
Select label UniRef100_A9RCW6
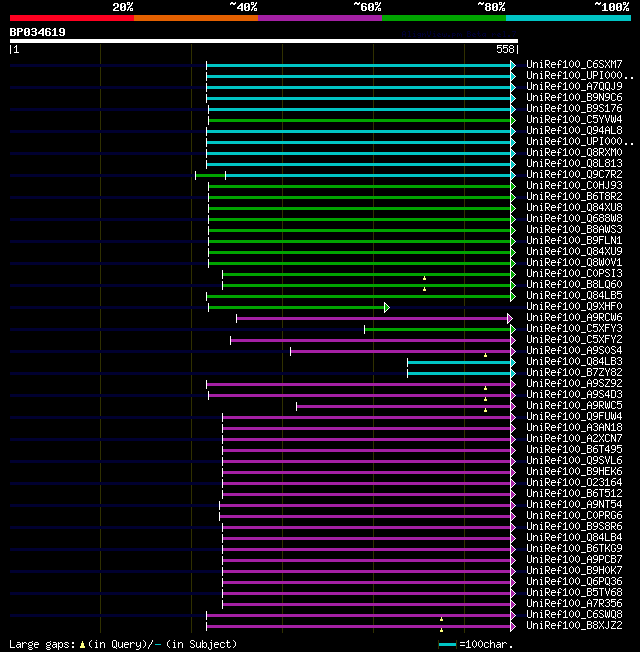[574, 318]
